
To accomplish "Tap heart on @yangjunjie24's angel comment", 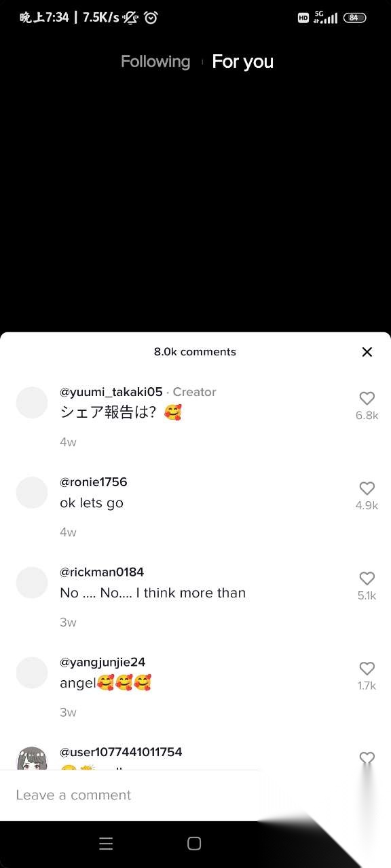I will click(x=367, y=669).
